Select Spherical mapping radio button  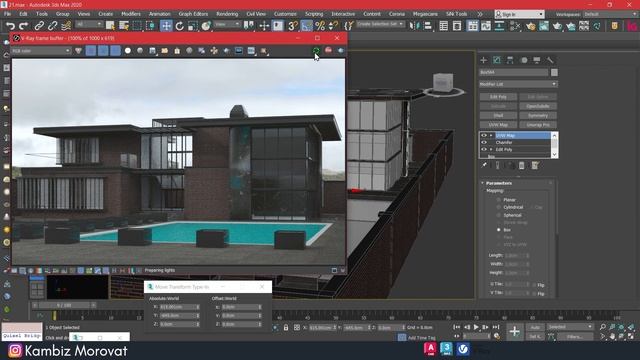[499, 215]
